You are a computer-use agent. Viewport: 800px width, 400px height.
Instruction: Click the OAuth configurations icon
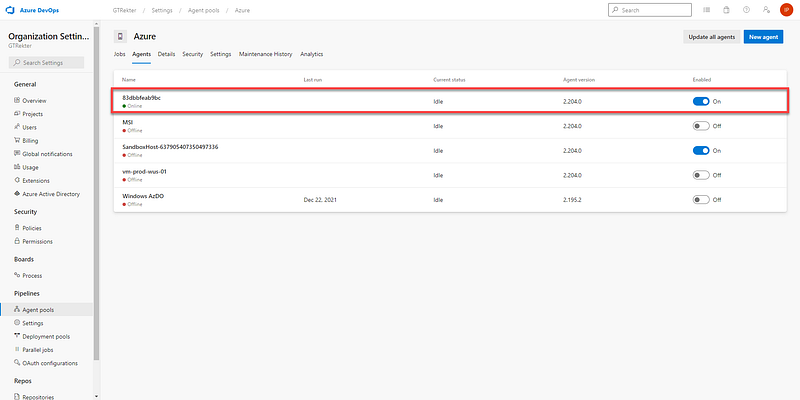pyautogui.click(x=17, y=363)
